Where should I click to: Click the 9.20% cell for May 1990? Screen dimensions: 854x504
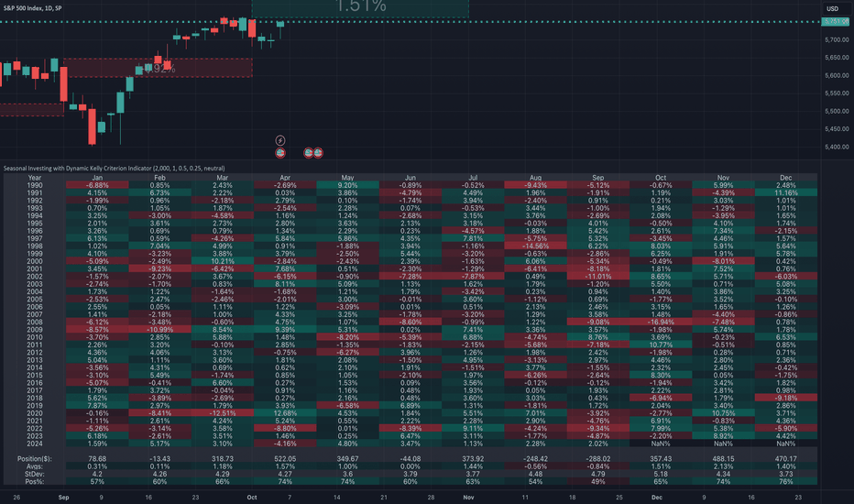347,185
